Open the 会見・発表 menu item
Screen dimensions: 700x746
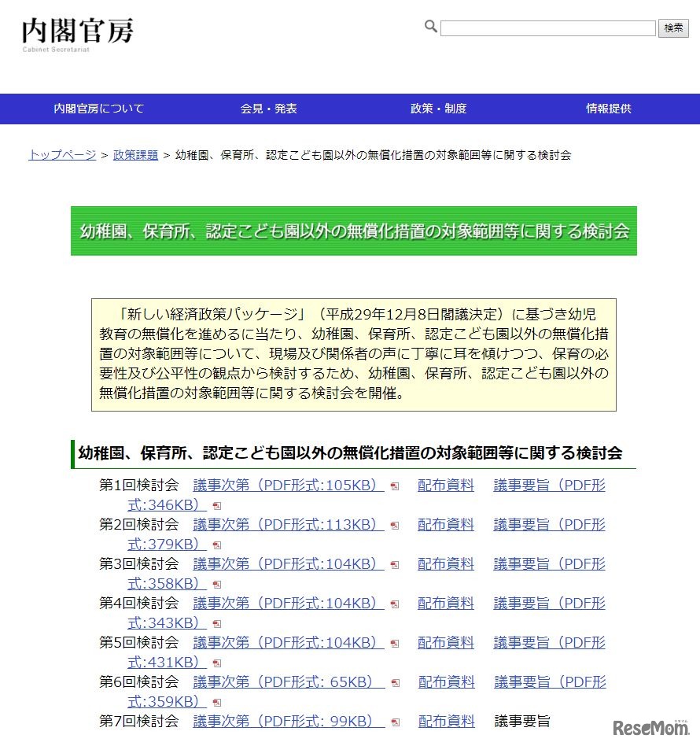[x=268, y=109]
